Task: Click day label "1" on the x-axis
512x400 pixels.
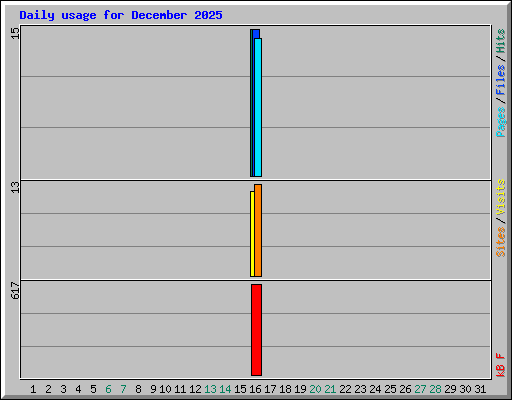Action: 33,389
